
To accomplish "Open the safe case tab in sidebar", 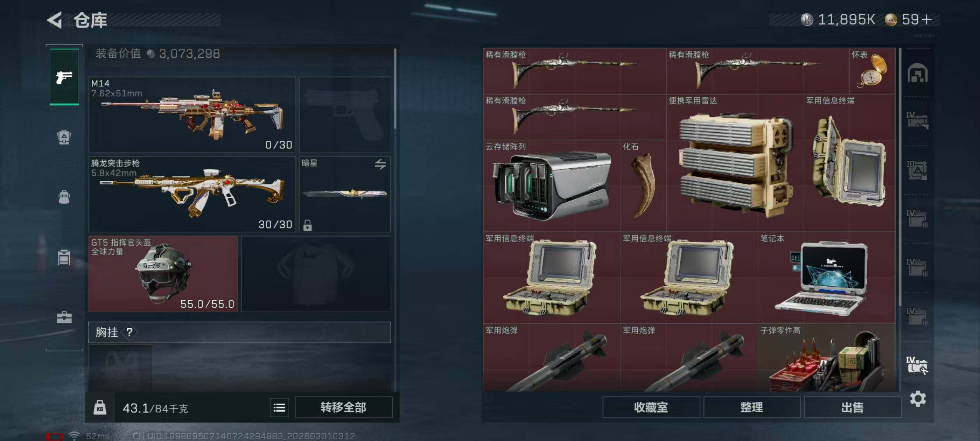I will [64, 317].
